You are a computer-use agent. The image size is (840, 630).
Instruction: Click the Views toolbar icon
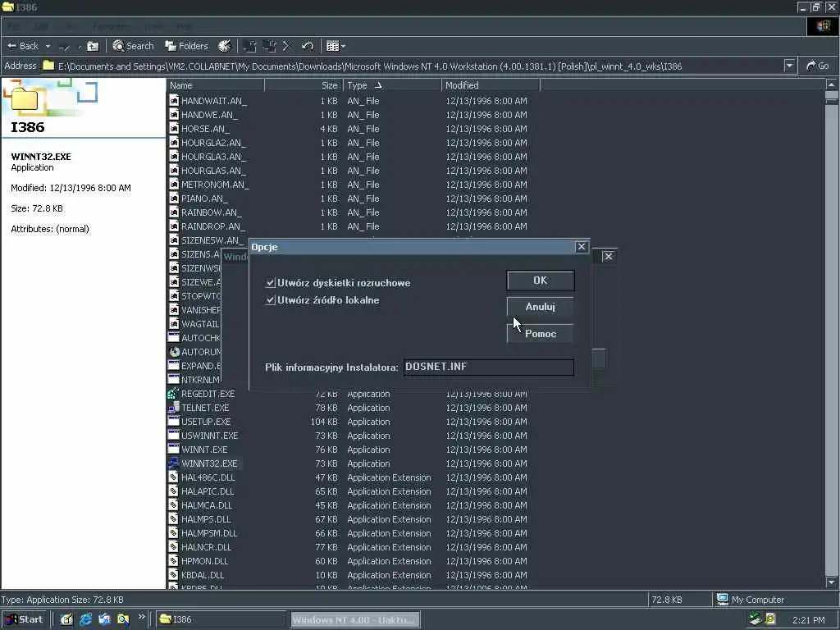pyautogui.click(x=332, y=47)
